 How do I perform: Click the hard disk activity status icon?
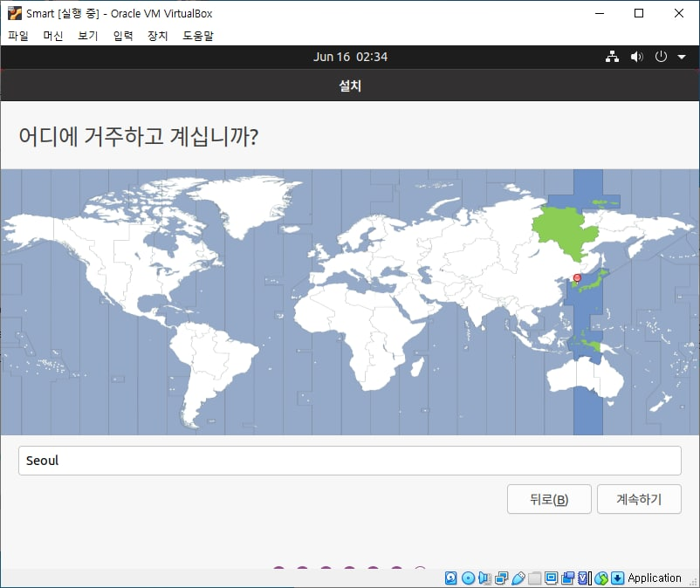pos(451,578)
